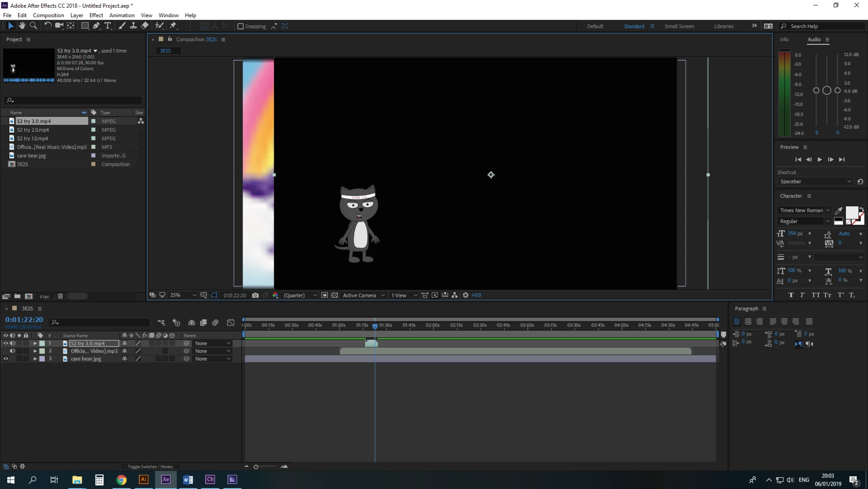
Task: Select the Rectangle shape tool
Action: tap(85, 26)
